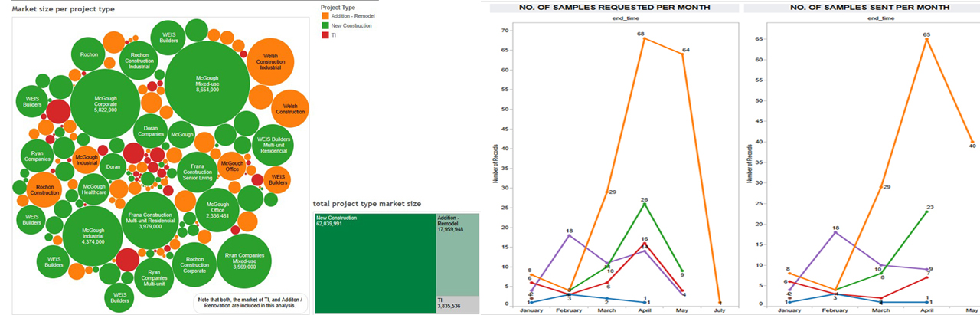Select the orange 68 peak point in requested chart
Viewport: 980px width, 315px height.
point(643,38)
